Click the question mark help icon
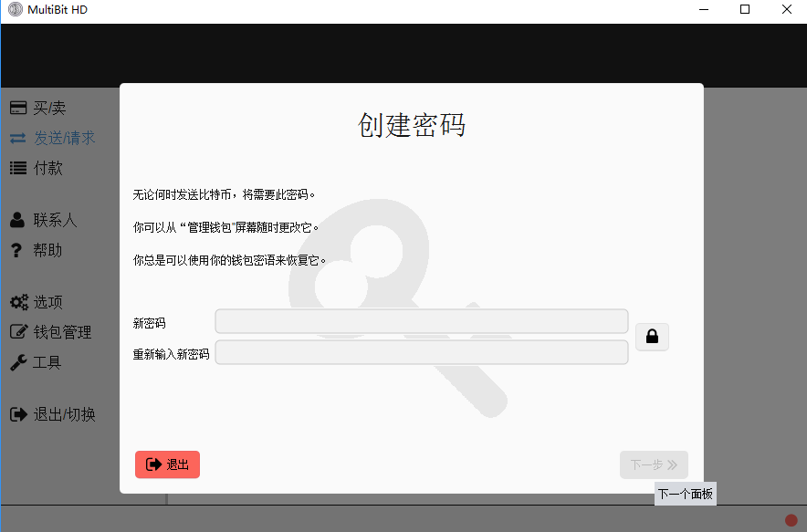Screen dimensions: 807x532 16,250
